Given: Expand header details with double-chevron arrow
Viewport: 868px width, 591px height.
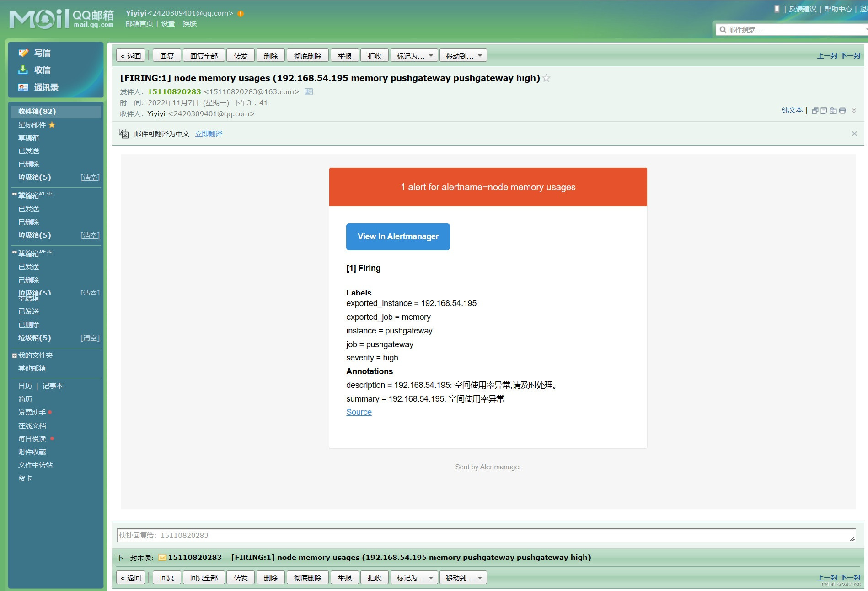Looking at the screenshot, I should (854, 111).
